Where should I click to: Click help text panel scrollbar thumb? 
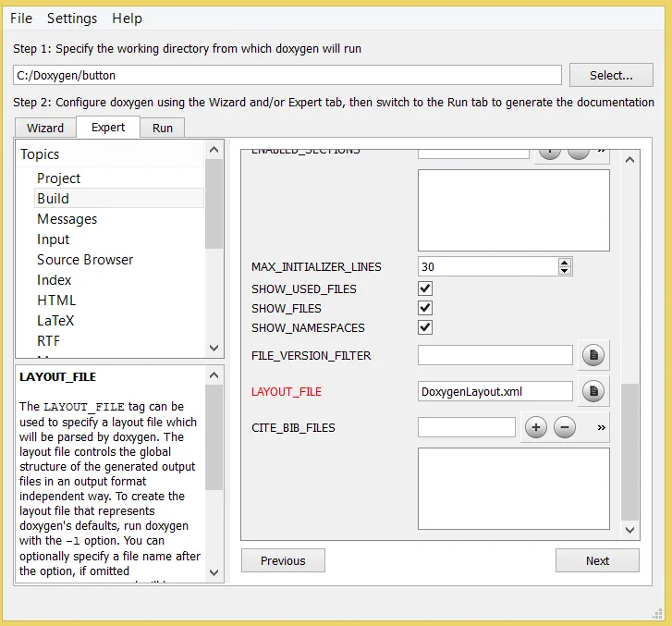click(214, 437)
